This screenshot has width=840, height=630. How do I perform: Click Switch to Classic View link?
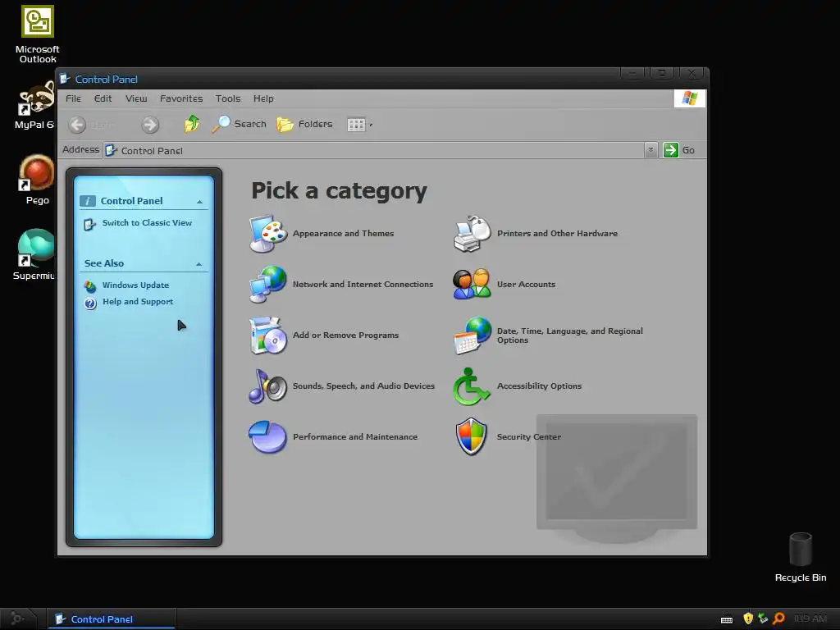point(147,223)
